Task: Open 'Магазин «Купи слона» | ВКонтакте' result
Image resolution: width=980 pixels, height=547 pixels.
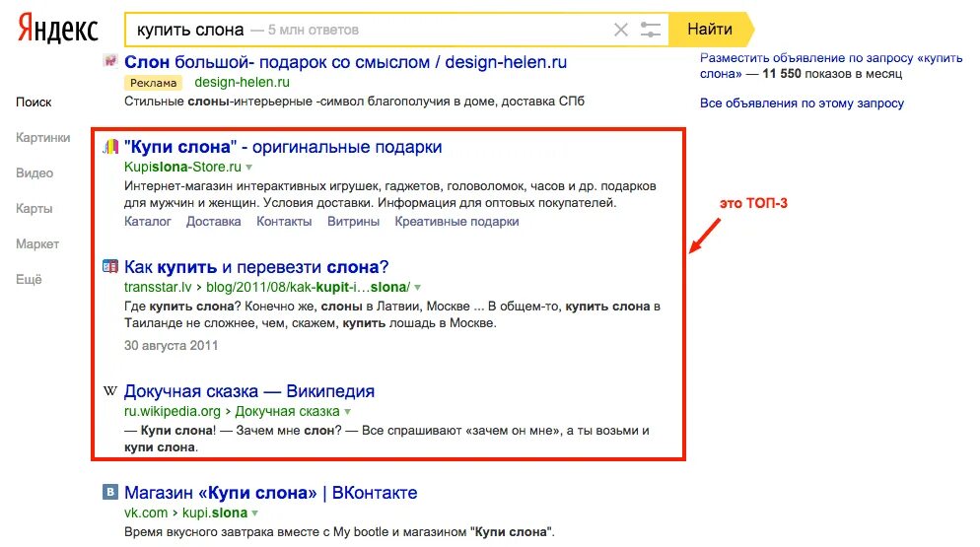Action: coord(270,493)
